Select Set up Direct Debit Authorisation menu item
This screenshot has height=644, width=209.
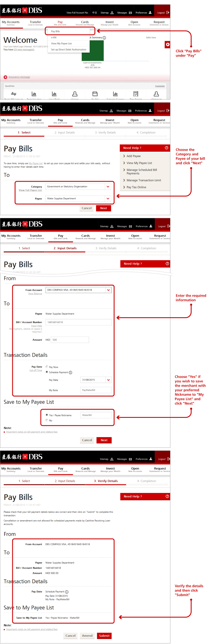68,50
